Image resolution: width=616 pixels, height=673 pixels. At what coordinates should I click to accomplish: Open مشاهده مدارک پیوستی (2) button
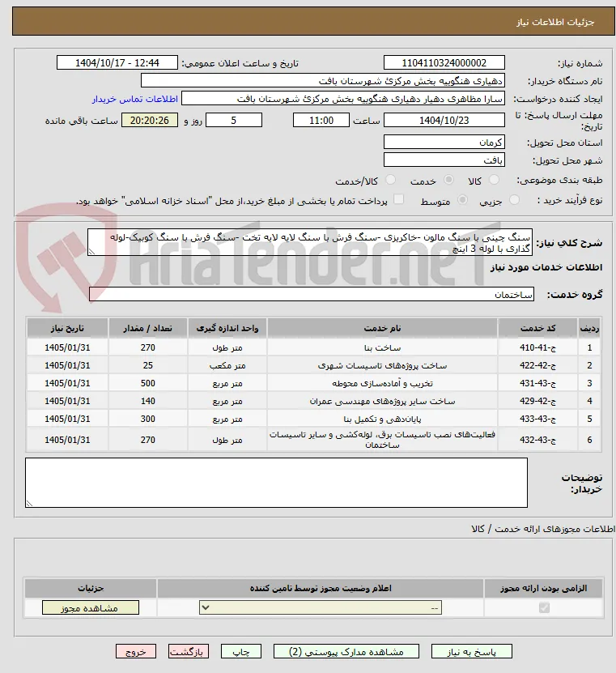346,652
